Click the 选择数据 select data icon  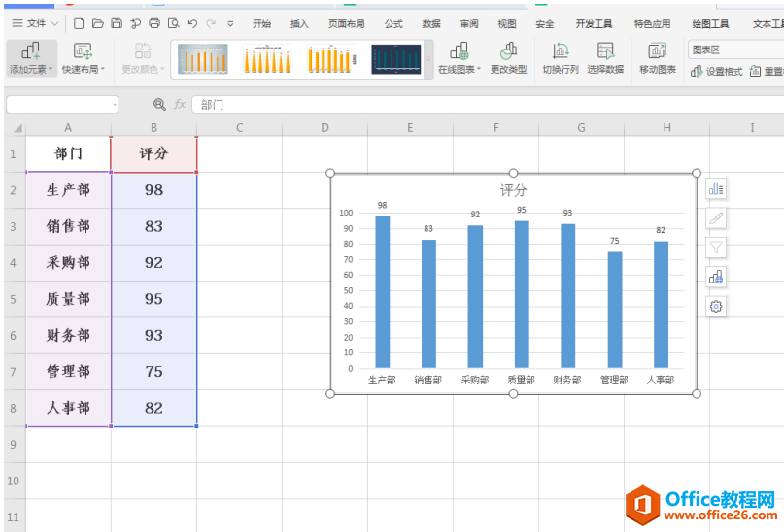(x=605, y=58)
